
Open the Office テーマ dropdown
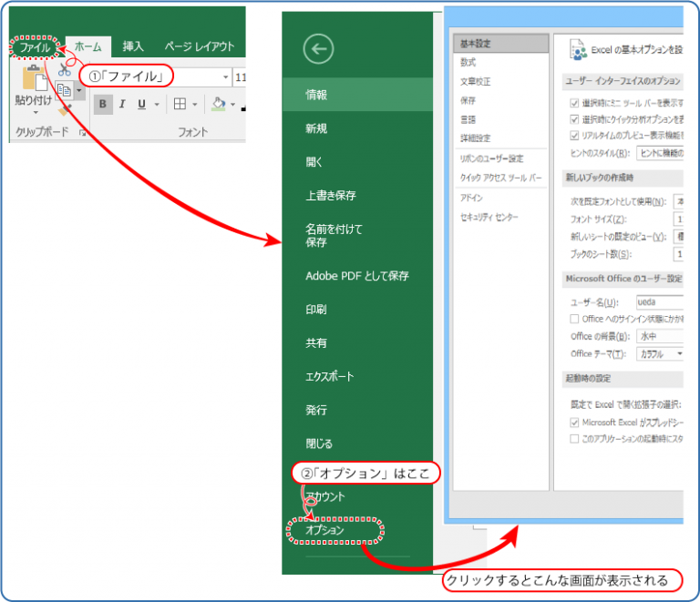click(x=660, y=353)
